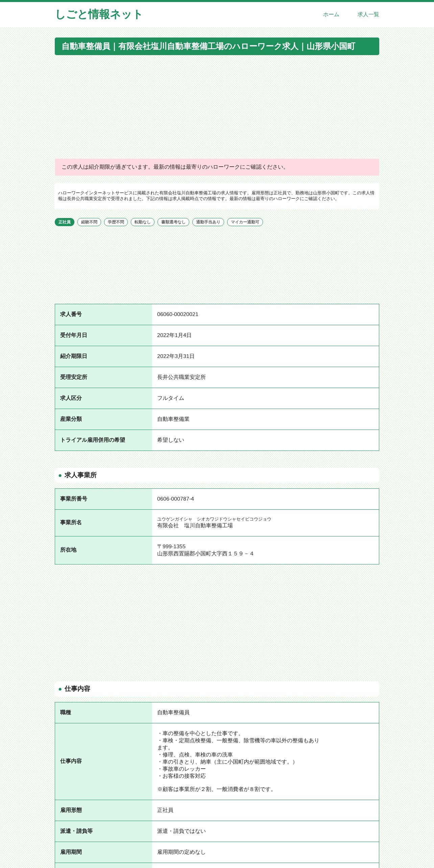434x868 pixels.
Task: Click the 経験不問 tag
Action: click(x=89, y=222)
